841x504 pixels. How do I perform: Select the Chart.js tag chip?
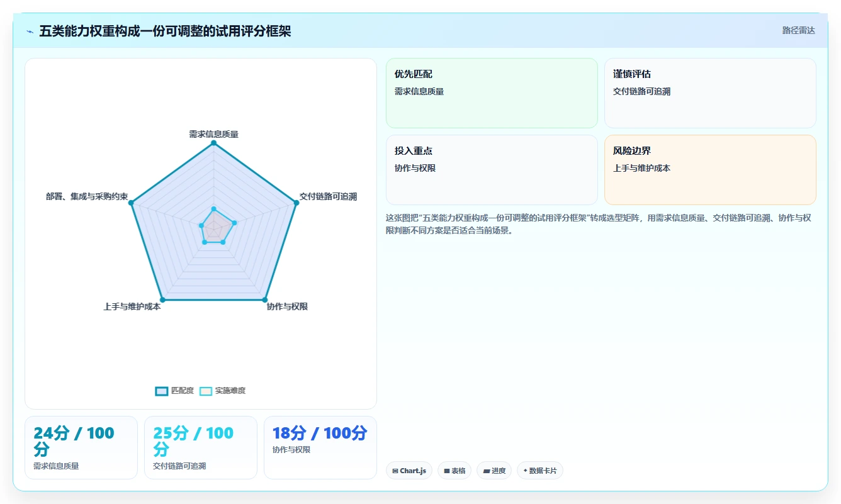coord(409,471)
